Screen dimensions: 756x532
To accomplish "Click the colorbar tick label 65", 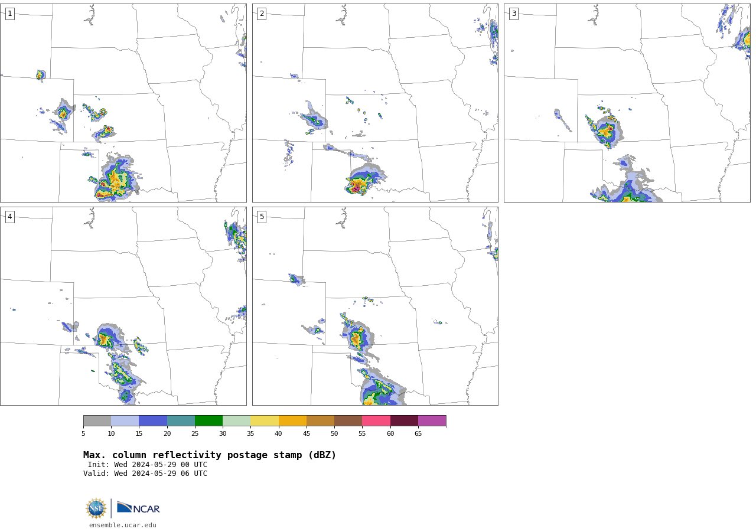I will click(x=418, y=434).
